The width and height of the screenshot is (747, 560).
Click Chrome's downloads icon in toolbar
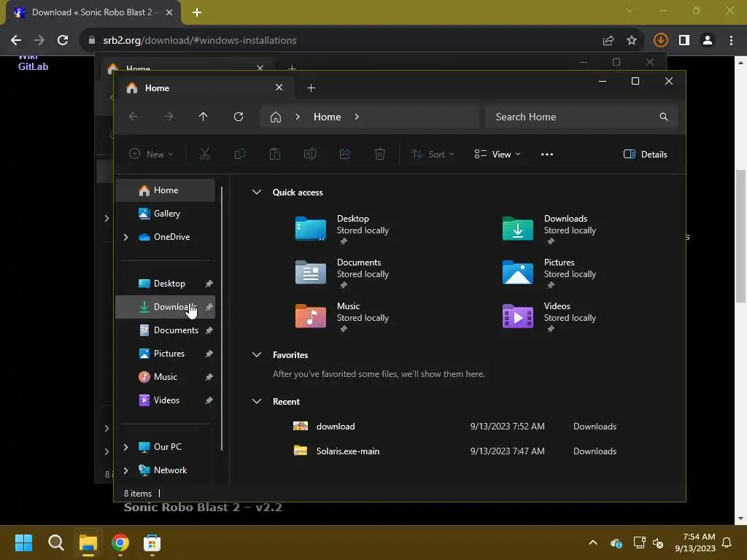660,40
